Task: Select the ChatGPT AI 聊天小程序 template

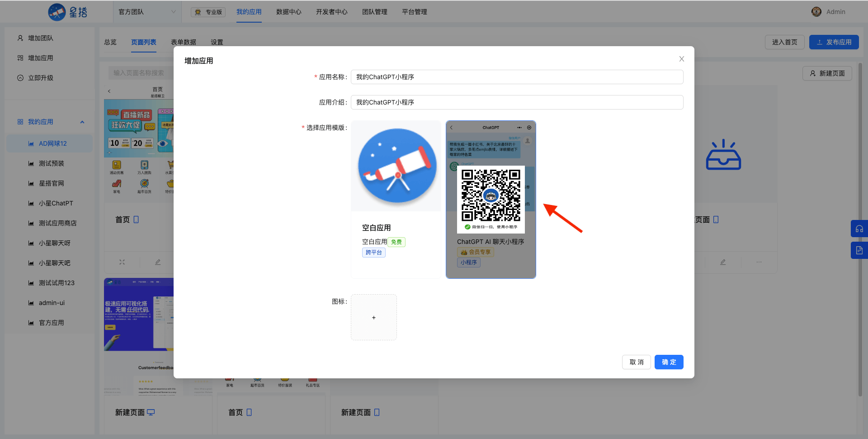Action: tap(491, 200)
